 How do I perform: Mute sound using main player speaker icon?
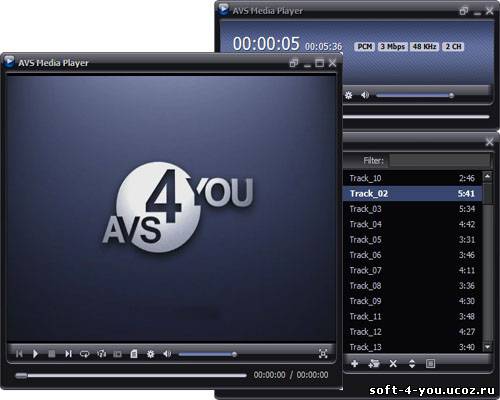[167, 354]
